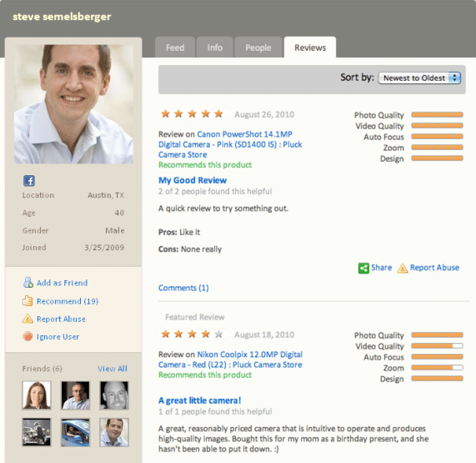Select the People tab
The height and width of the screenshot is (463, 476).
(258, 48)
